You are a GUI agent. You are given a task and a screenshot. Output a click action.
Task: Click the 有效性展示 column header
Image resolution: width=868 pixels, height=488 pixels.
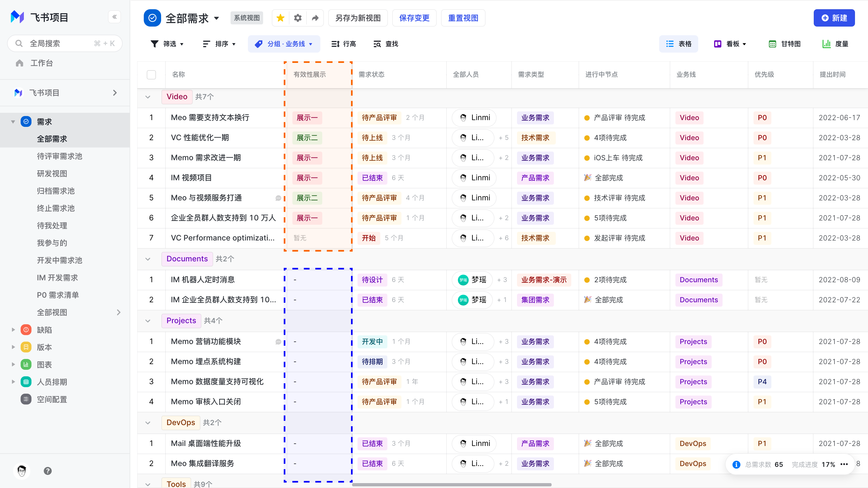click(x=310, y=75)
